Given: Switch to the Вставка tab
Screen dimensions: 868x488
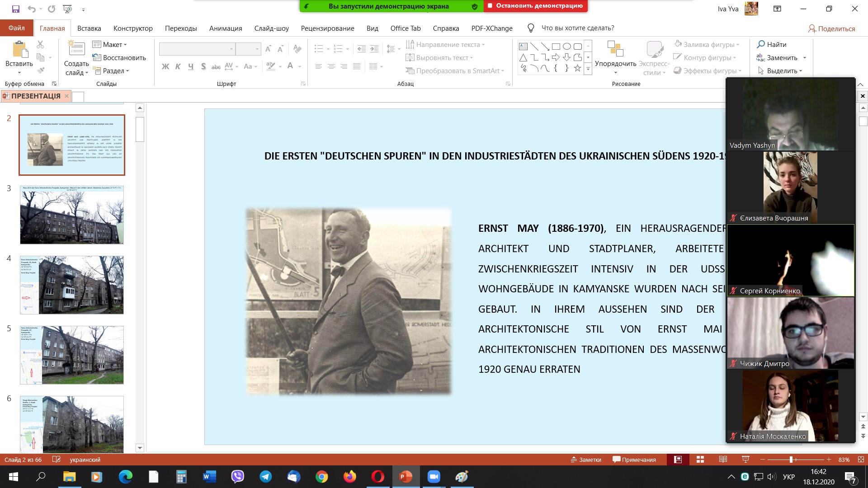Looking at the screenshot, I should point(89,28).
